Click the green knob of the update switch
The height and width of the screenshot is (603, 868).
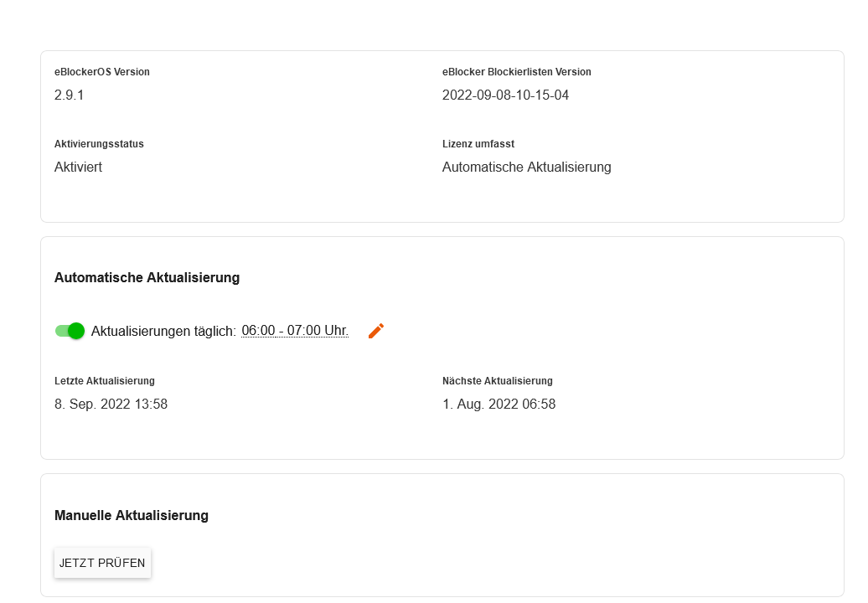tap(76, 331)
